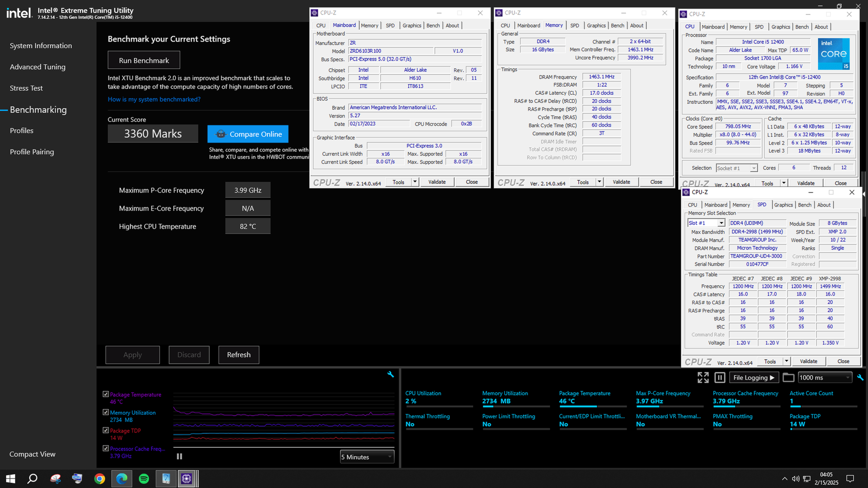This screenshot has width=868, height=488.
Task: Click the monitoring graph plot area
Action: (x=284, y=420)
